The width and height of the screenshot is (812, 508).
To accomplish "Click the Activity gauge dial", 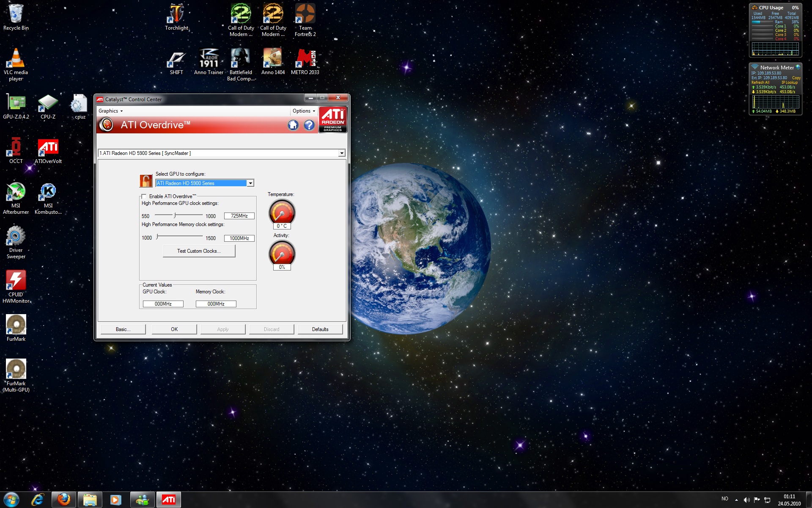I will (282, 253).
